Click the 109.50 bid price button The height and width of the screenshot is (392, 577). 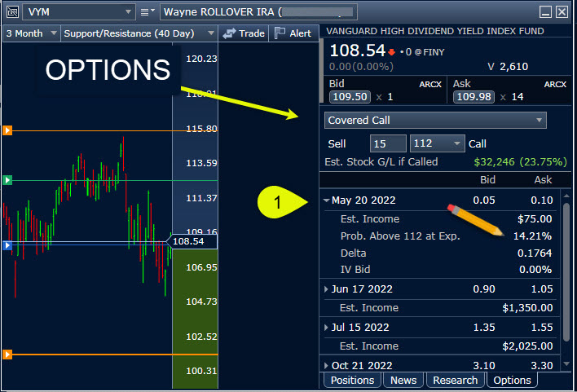pos(350,97)
